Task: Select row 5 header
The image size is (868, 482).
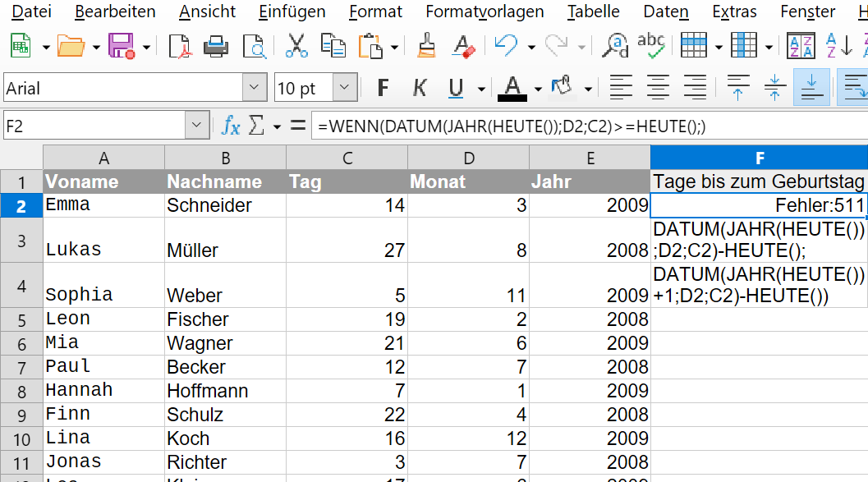Action: pyautogui.click(x=21, y=320)
